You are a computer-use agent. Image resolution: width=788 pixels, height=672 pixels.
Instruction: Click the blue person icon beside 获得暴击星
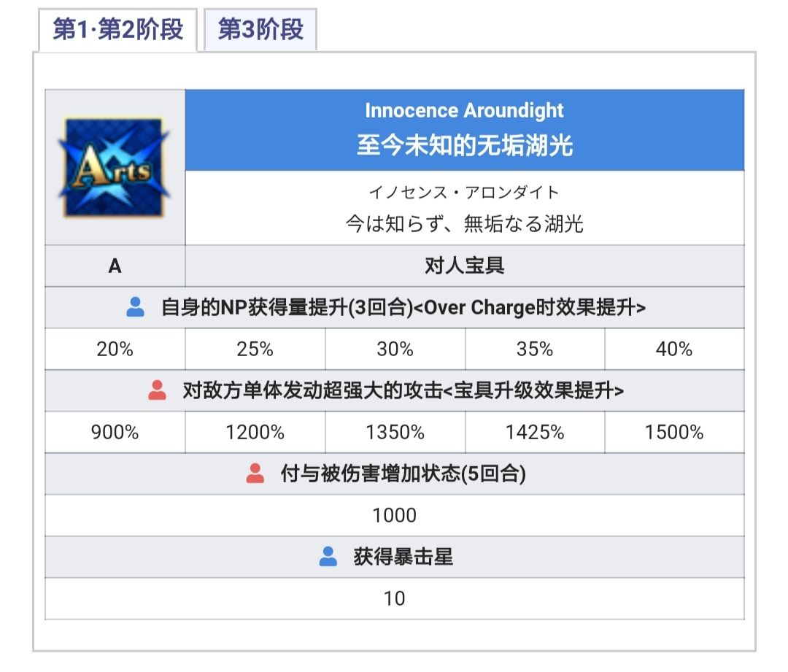[x=328, y=557]
